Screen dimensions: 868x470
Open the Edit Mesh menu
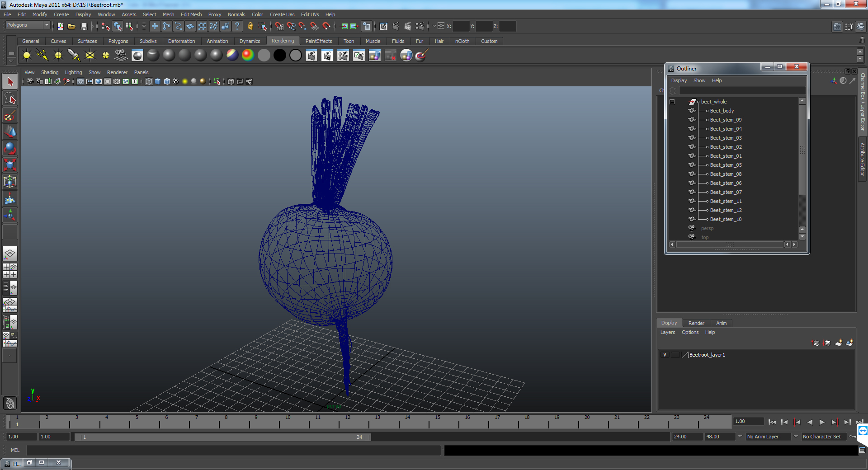click(191, 14)
